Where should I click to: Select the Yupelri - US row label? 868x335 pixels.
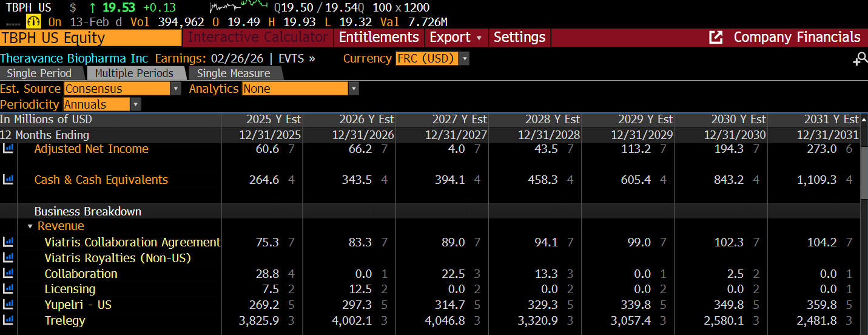[x=78, y=305]
